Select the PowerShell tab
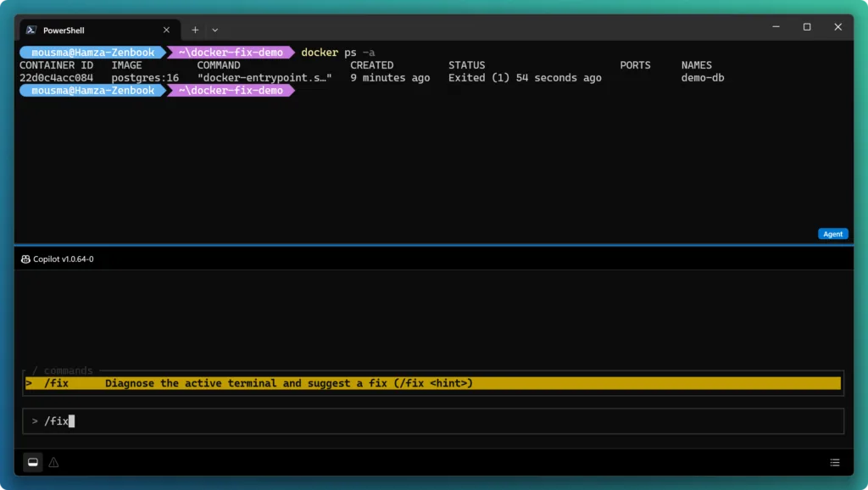The image size is (868, 490). tap(100, 30)
